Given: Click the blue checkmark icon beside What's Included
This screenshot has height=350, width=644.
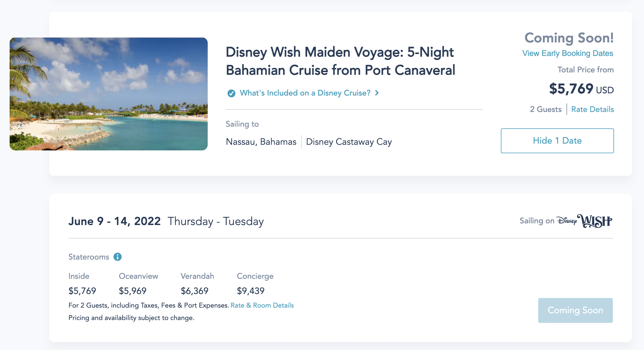Looking at the screenshot, I should [x=231, y=93].
